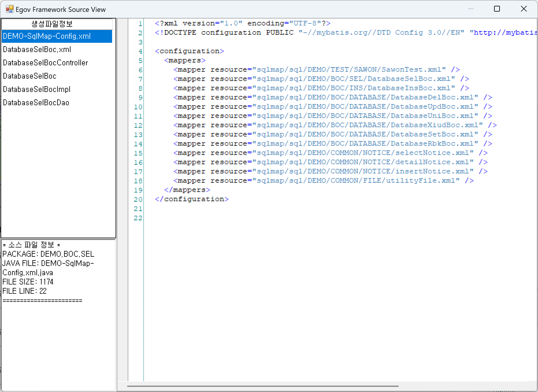Click the closing mappers tag
Screen dimensions: 538x392
[187, 190]
